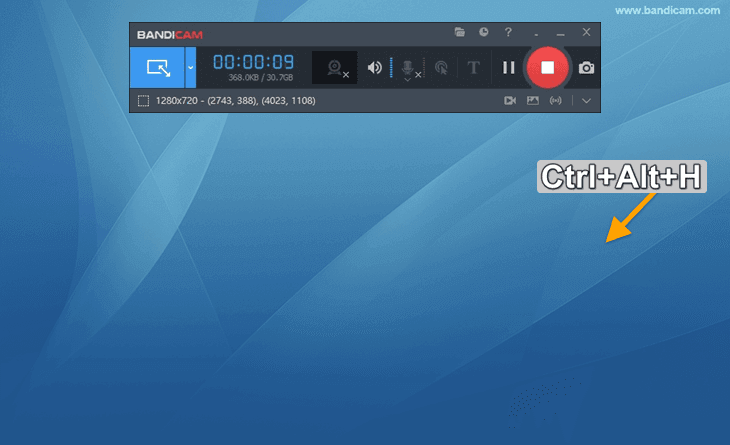
Task: Adjust the speaker volume level bar
Action: tap(391, 68)
